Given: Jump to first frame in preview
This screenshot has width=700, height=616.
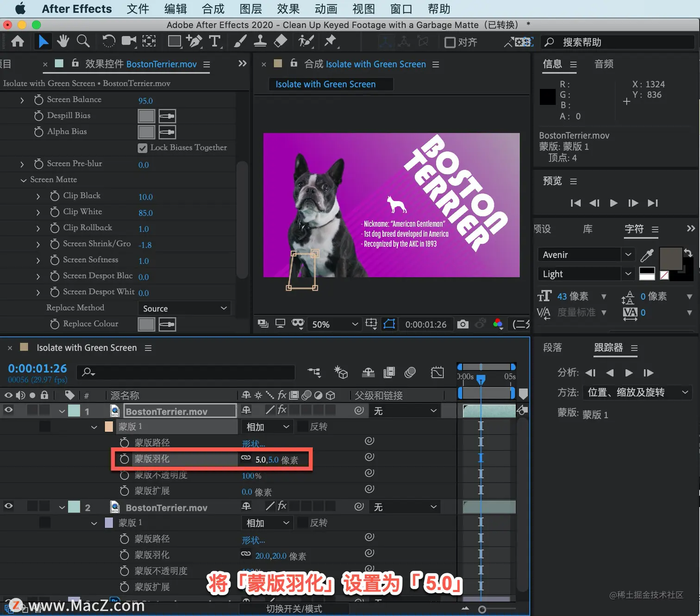Looking at the screenshot, I should [575, 203].
